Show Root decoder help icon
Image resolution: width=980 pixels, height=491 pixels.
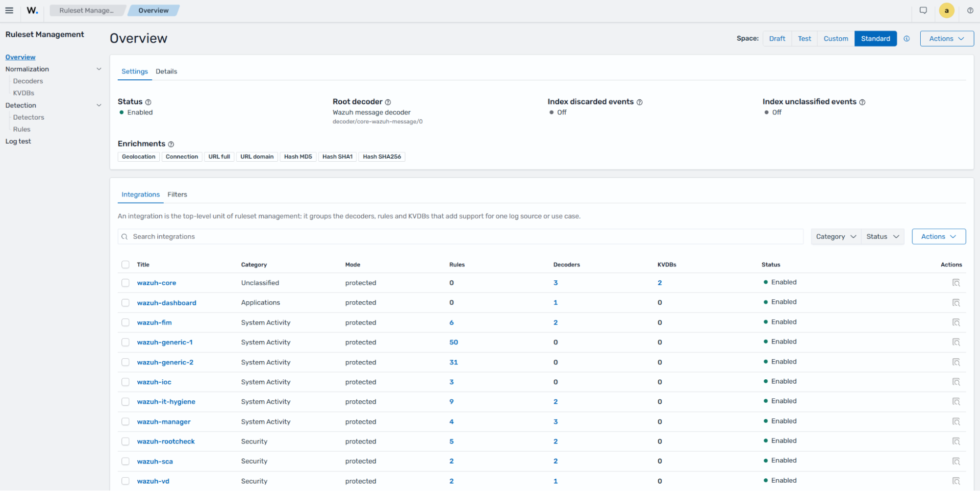point(388,102)
